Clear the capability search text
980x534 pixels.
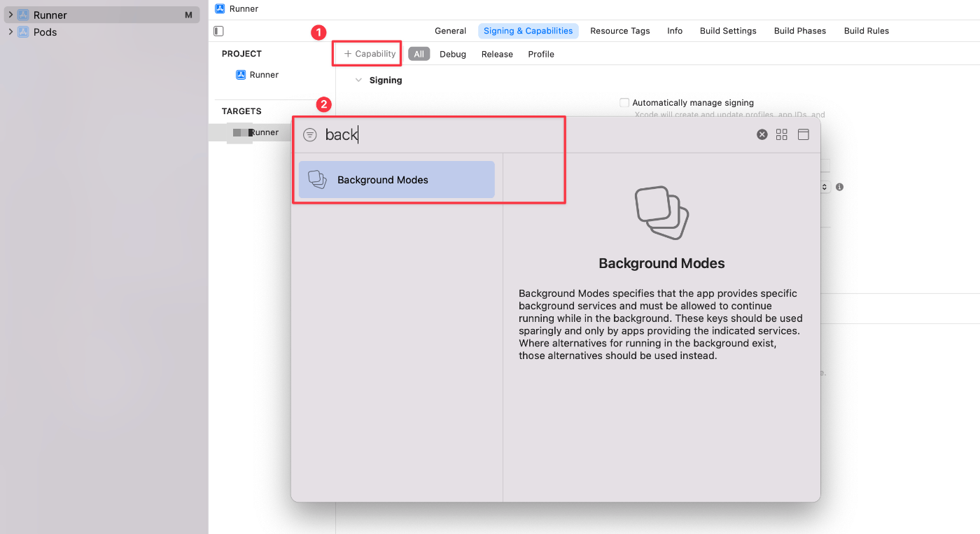(762, 134)
